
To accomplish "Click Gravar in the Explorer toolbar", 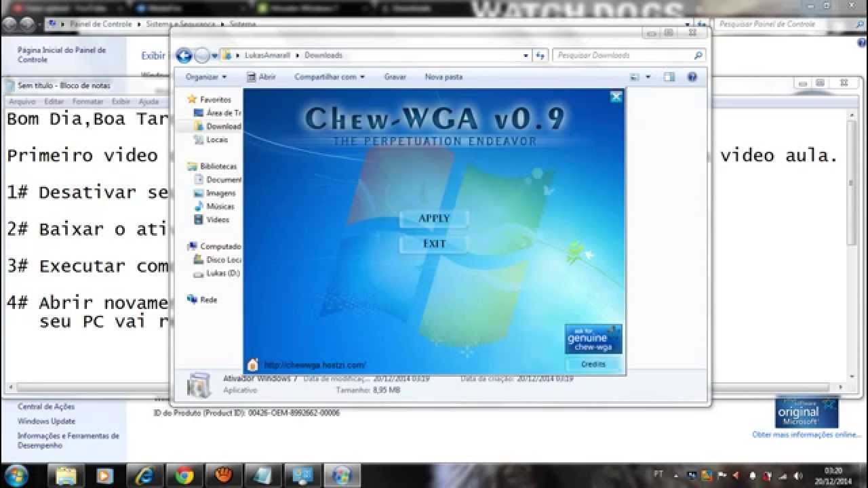I will pyautogui.click(x=395, y=77).
